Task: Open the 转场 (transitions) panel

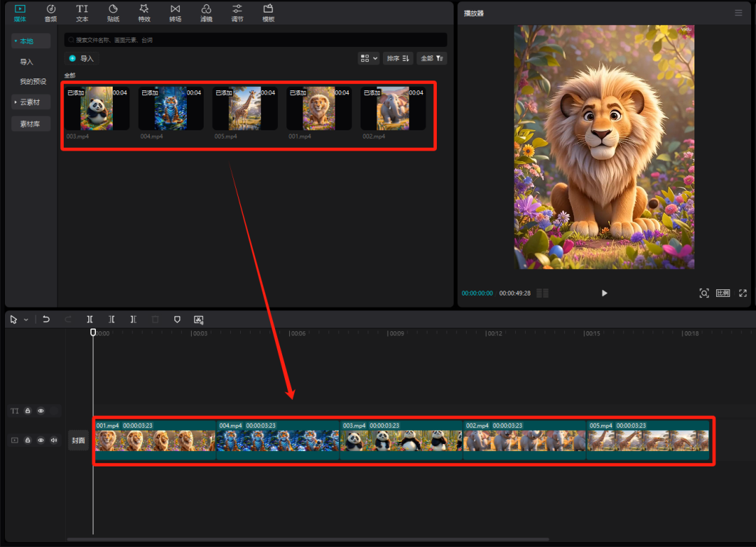Action: tap(175, 13)
